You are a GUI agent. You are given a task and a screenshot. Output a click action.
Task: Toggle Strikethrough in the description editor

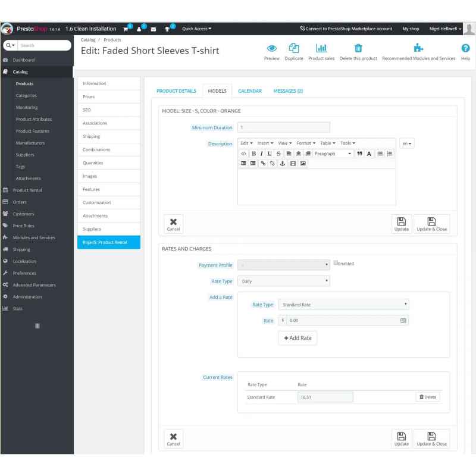[x=278, y=154]
